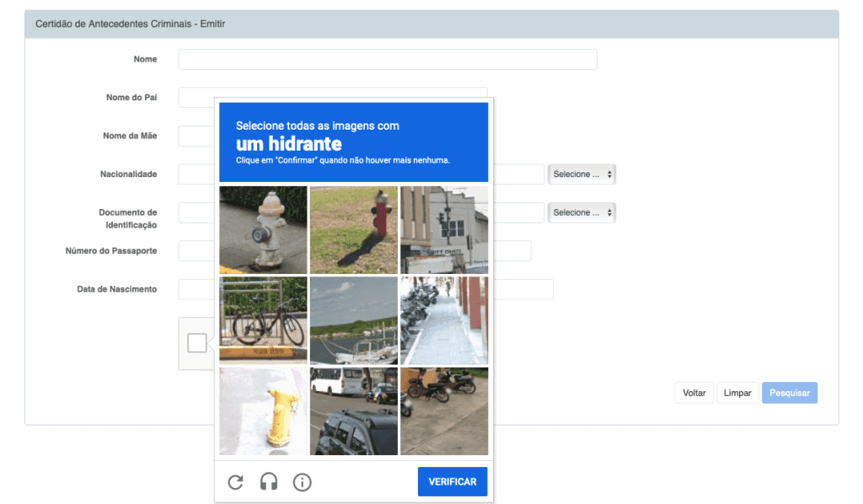The height and width of the screenshot is (504, 863).
Task: Click the 'Nacionalidade' field label
Action: coord(128,174)
